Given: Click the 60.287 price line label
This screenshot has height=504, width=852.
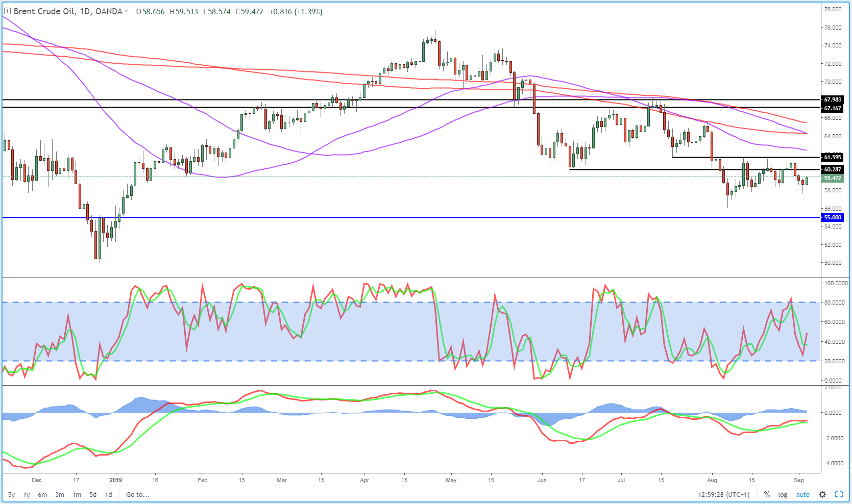Looking at the screenshot, I should (x=833, y=169).
